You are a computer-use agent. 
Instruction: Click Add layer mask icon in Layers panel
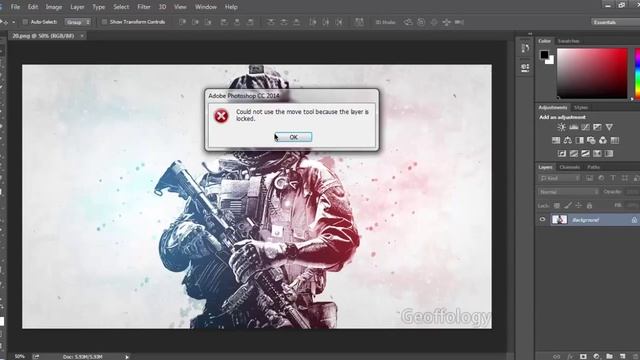click(x=583, y=356)
